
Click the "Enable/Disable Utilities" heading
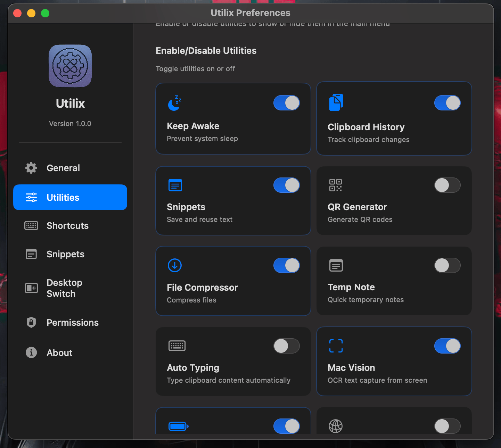(206, 51)
